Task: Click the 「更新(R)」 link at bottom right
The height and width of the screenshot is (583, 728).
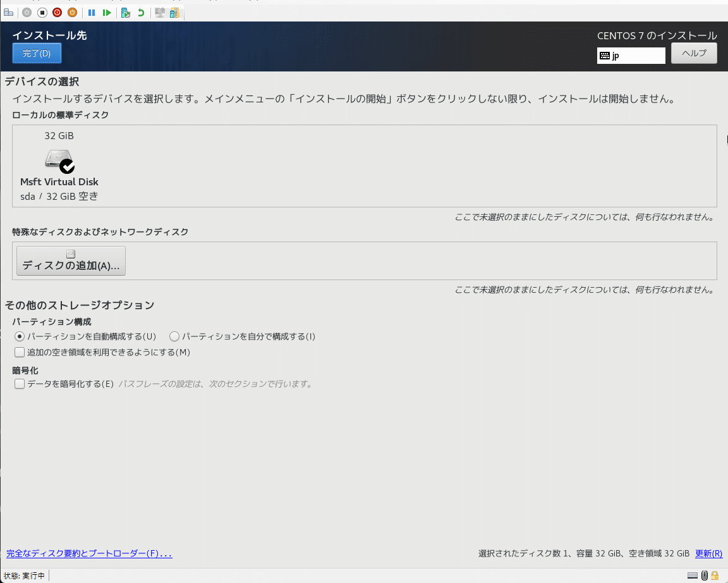Action: pos(708,553)
